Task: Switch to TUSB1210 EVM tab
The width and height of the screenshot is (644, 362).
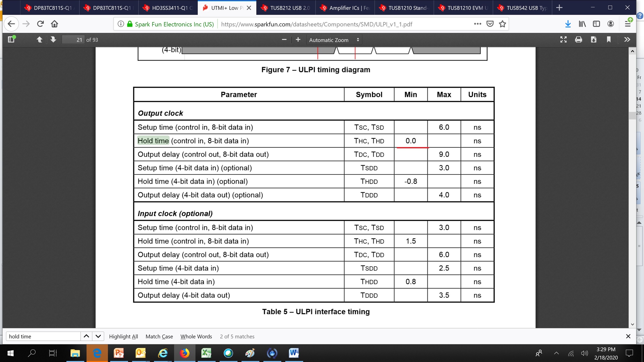Action: pyautogui.click(x=463, y=8)
